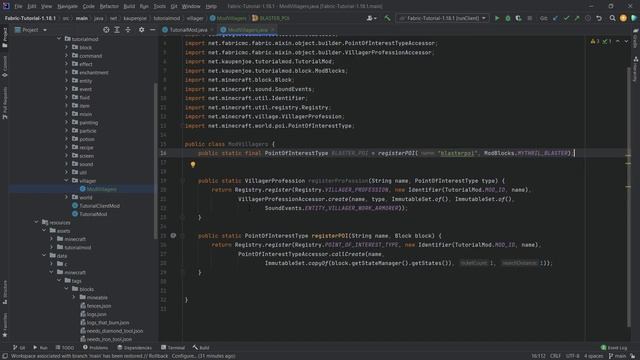Toggle the Gradle tool window on right edge
This screenshot has width=640, height=360.
[x=636, y=38]
